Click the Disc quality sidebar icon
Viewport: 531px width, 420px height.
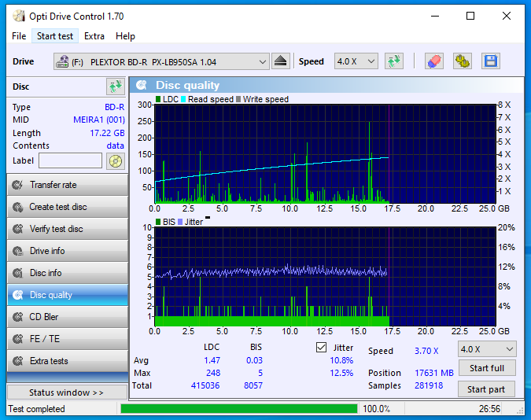pos(17,295)
